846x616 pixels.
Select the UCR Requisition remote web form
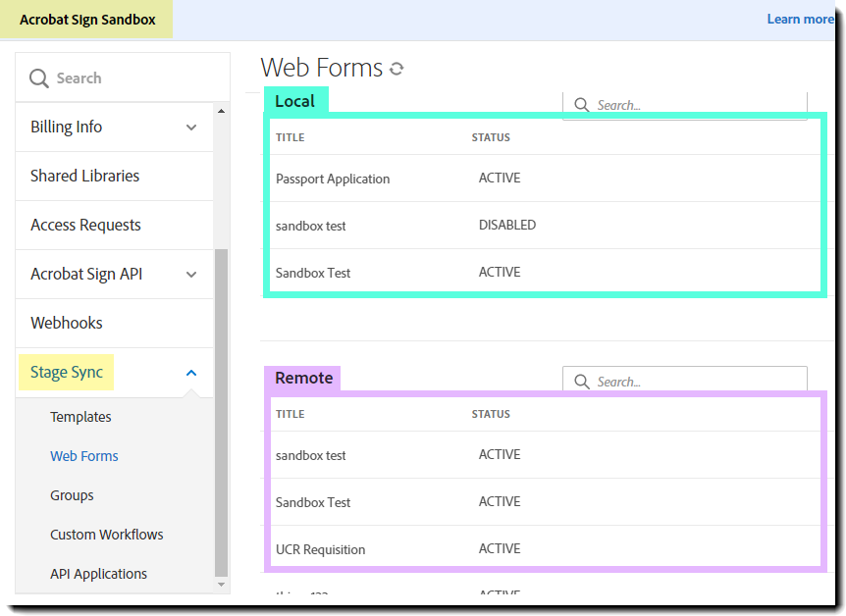(320, 549)
